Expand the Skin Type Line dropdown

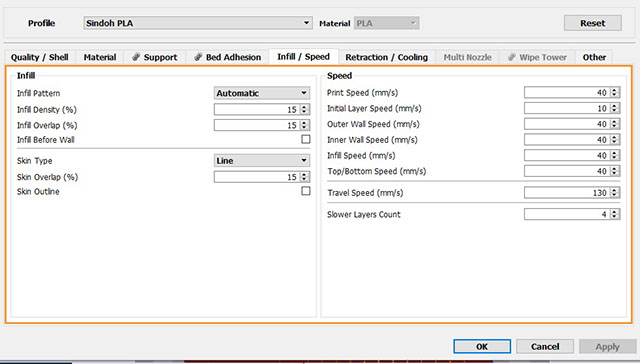tap(262, 161)
